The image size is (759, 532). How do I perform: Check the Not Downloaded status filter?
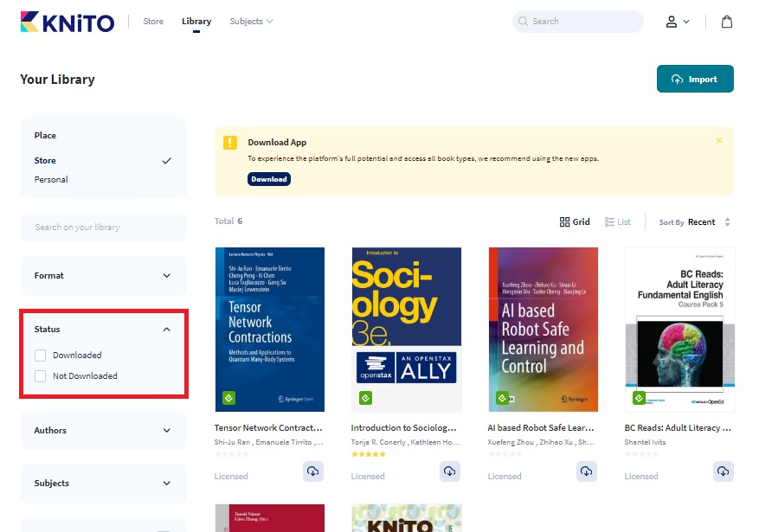tap(41, 376)
